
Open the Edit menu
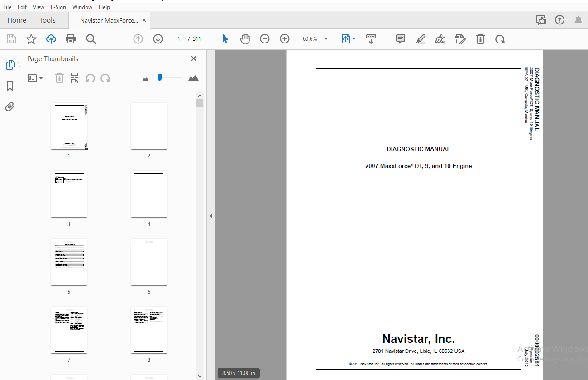(x=22, y=7)
